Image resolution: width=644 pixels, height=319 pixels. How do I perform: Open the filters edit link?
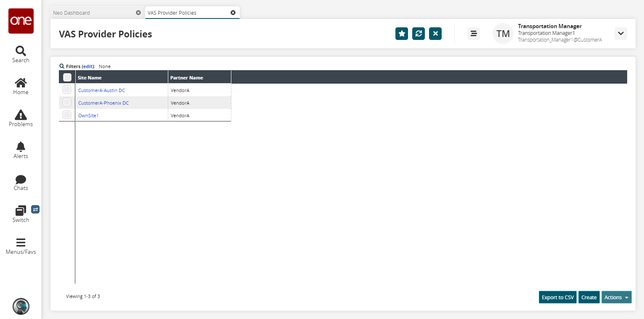[88, 66]
